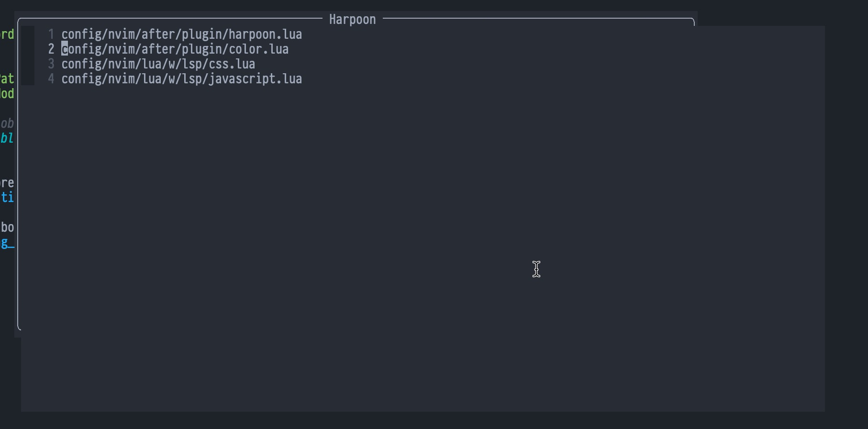Screen dimensions: 868x429
Task: Click line number 4 in the Harpoon list
Action: pyautogui.click(x=50, y=79)
